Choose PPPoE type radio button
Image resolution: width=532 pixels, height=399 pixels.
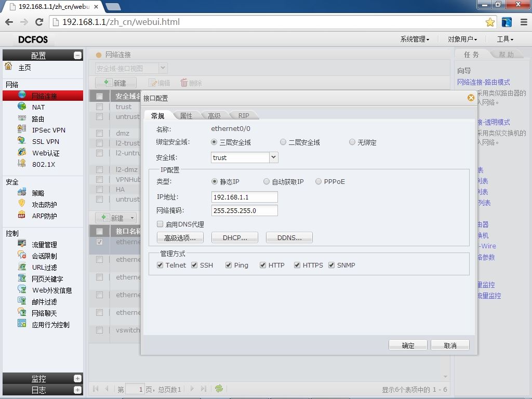[x=318, y=181]
